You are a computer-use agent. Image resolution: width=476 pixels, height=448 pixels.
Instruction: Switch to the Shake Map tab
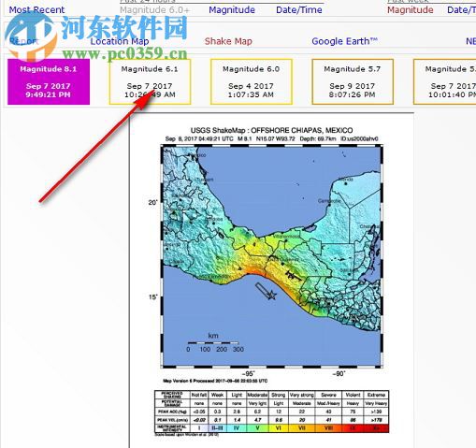tap(228, 41)
